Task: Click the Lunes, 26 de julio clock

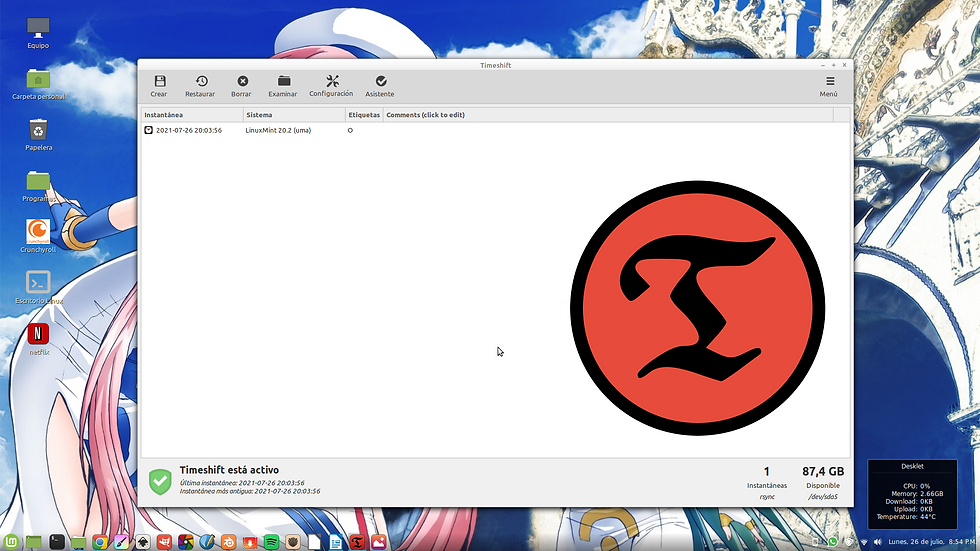Action: 931,542
